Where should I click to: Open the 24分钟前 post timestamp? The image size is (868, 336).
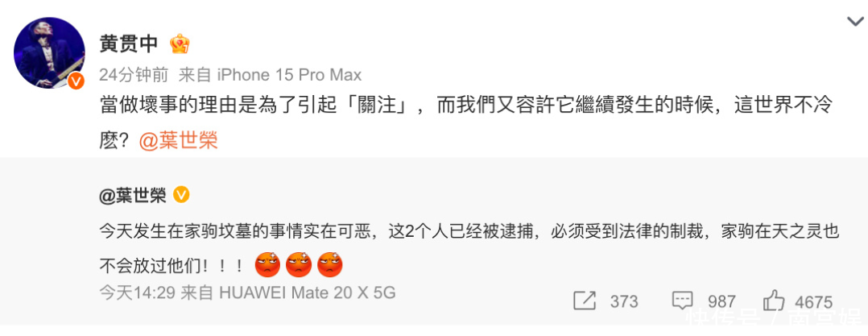[134, 75]
